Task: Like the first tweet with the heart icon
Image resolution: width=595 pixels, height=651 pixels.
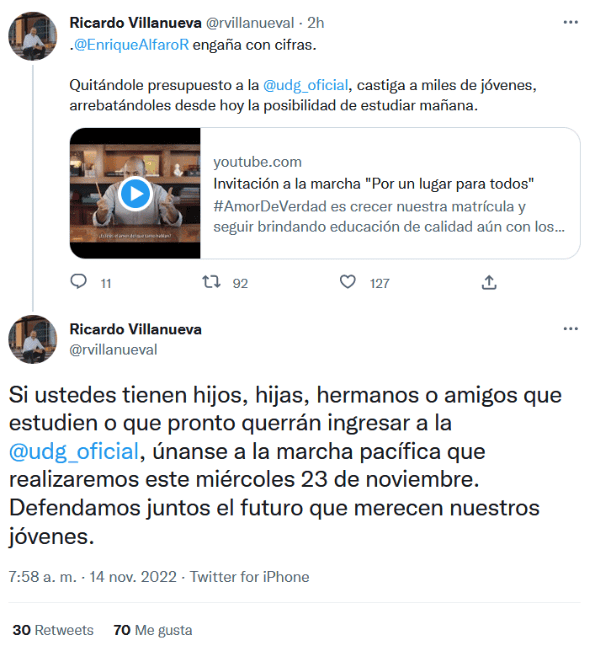Action: click(348, 282)
